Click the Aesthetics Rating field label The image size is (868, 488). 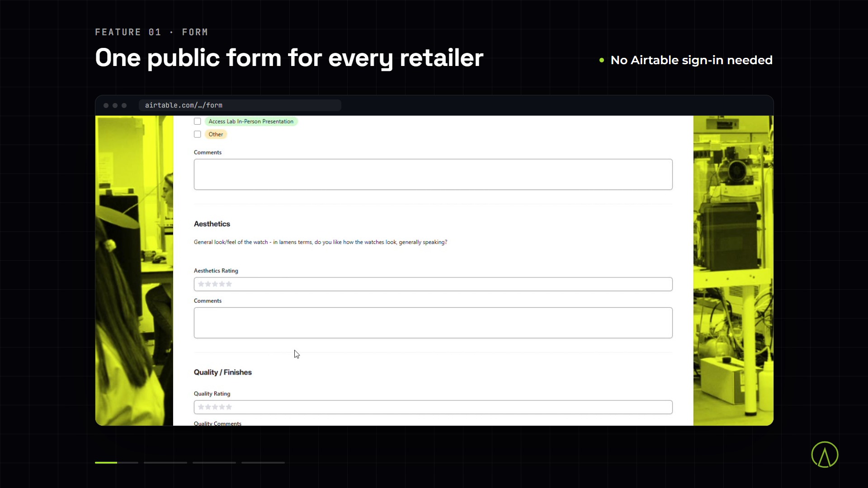point(216,271)
